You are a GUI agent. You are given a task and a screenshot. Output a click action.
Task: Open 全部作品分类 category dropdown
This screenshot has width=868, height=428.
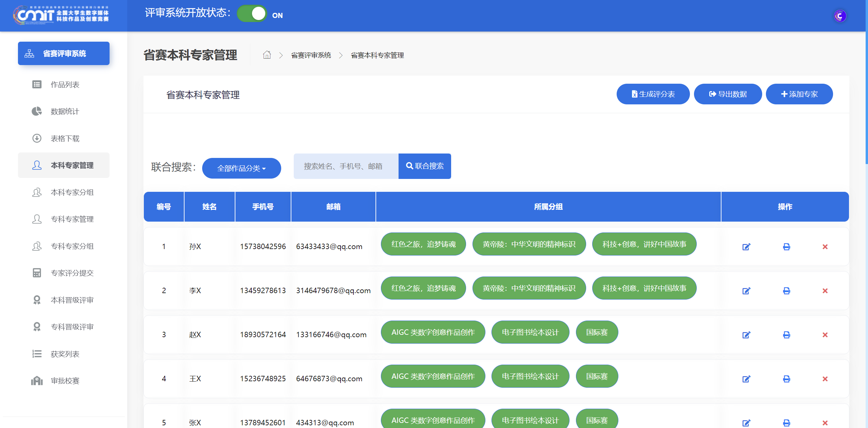(x=241, y=168)
